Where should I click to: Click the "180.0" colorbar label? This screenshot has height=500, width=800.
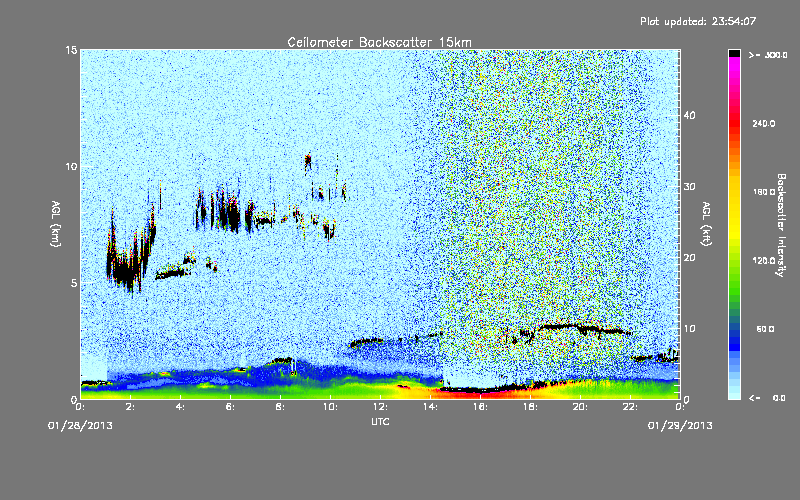pyautogui.click(x=764, y=192)
